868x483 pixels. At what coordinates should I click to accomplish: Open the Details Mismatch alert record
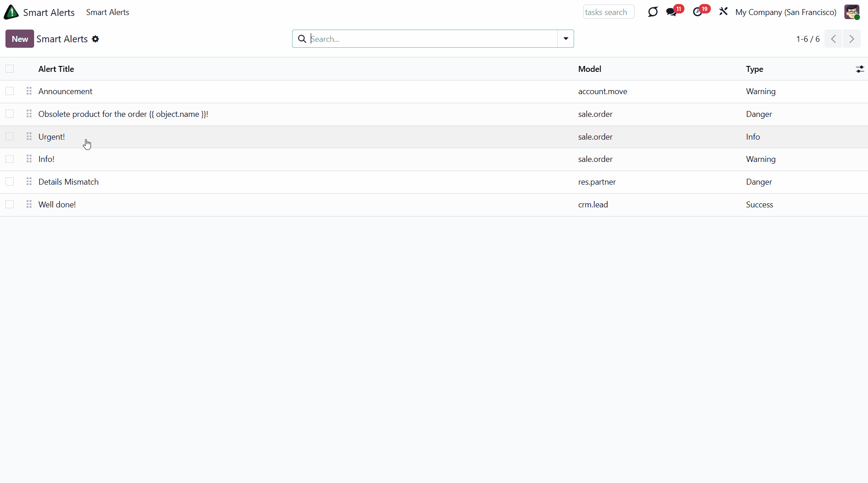pyautogui.click(x=69, y=182)
